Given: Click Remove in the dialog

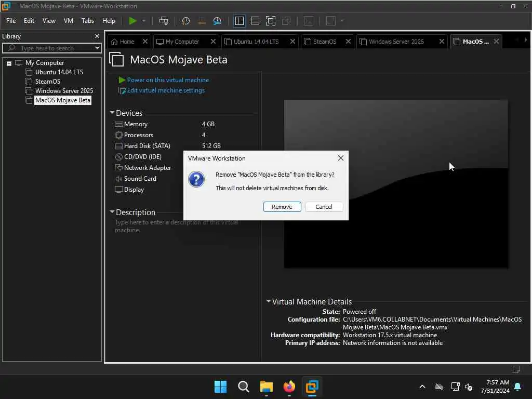Looking at the screenshot, I should 282,207.
